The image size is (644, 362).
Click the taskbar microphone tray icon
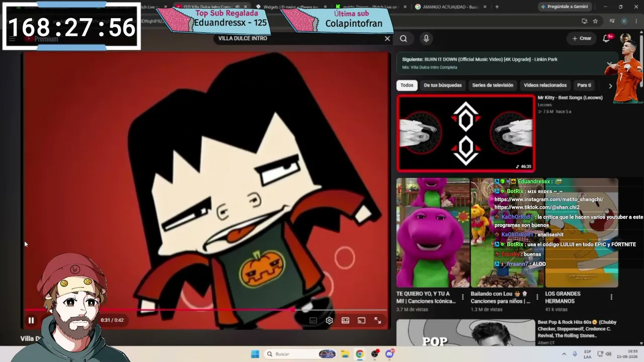tap(575, 354)
